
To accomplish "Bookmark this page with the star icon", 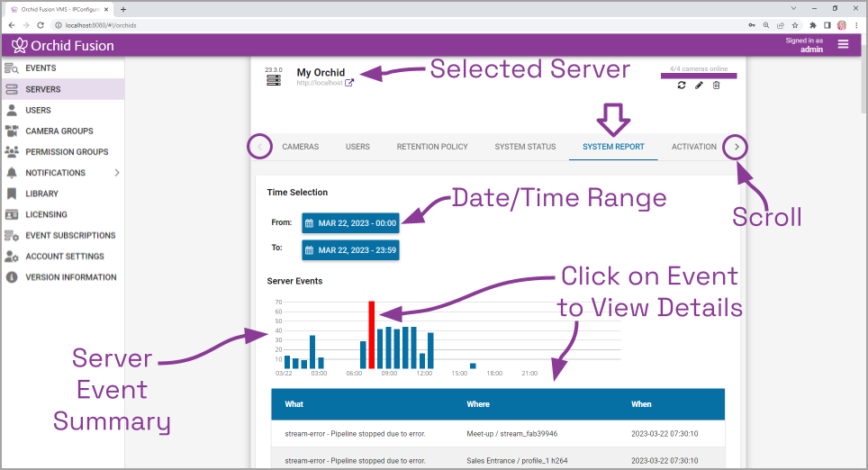I will 795,25.
